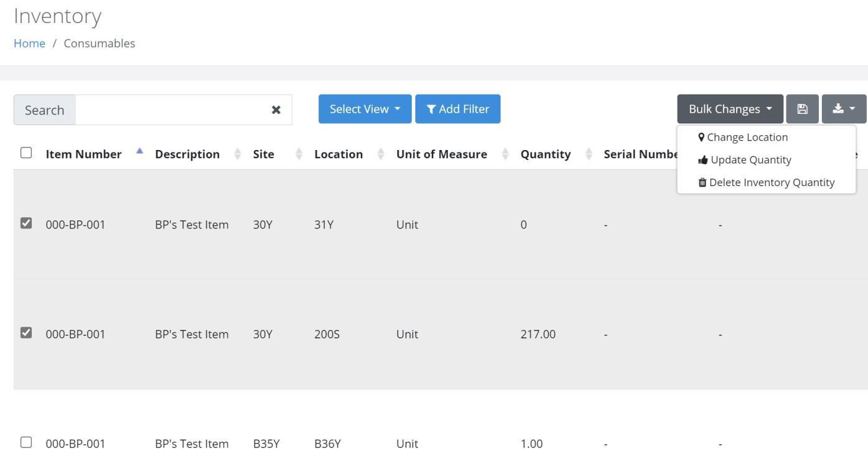Click the location cell 200S

click(327, 334)
